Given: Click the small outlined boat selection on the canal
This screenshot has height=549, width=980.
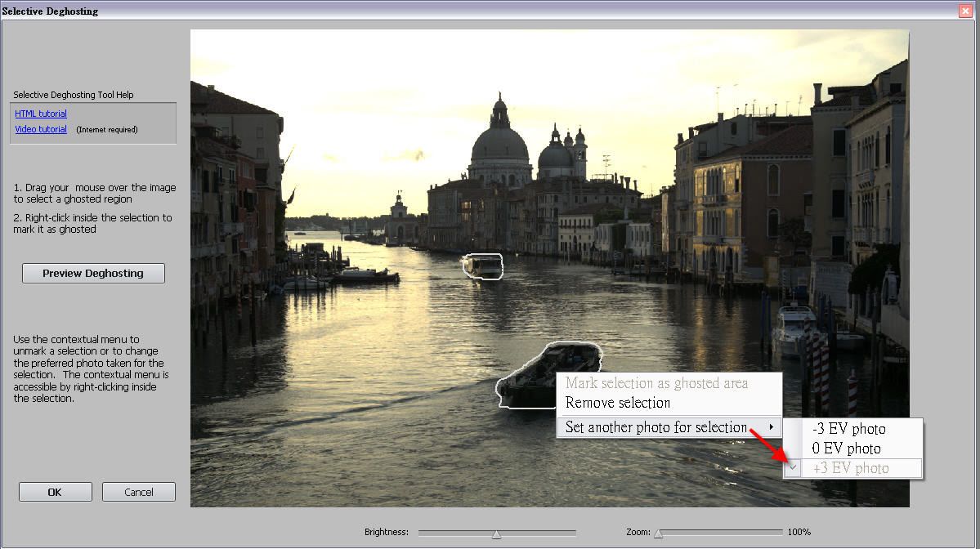Looking at the screenshot, I should [482, 266].
